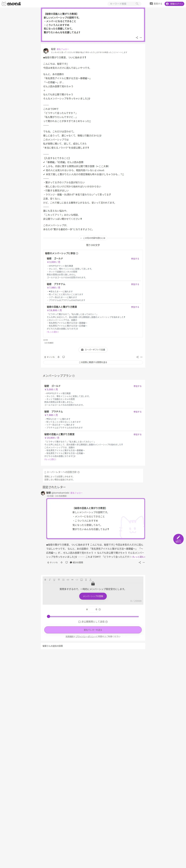Open the プライバシーポリシー link
This screenshot has height=868, width=186.
[x=86, y=637]
